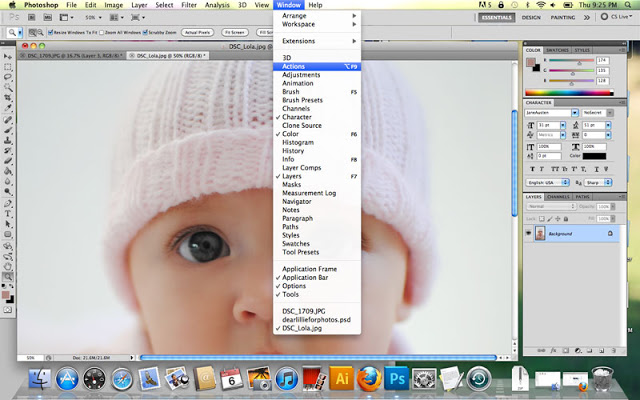The height and width of the screenshot is (400, 640).
Task: Expand the Workspace submenu
Action: (x=317, y=24)
